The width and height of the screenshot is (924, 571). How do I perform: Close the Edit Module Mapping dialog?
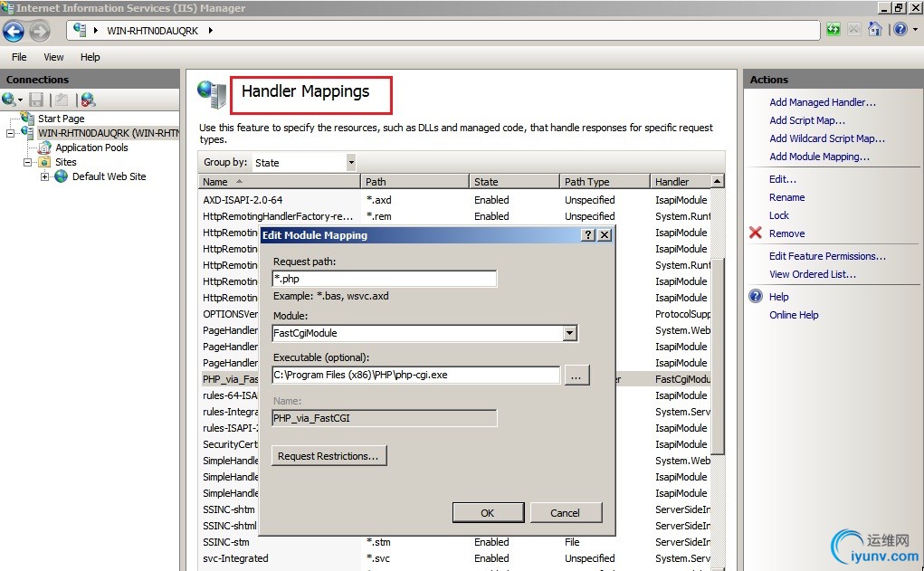pos(604,235)
